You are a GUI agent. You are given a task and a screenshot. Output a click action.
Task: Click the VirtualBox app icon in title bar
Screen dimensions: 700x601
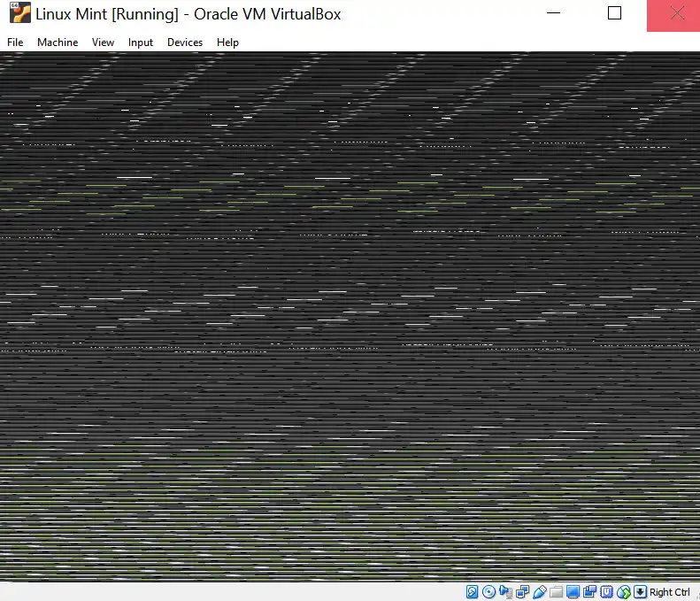(20, 12)
